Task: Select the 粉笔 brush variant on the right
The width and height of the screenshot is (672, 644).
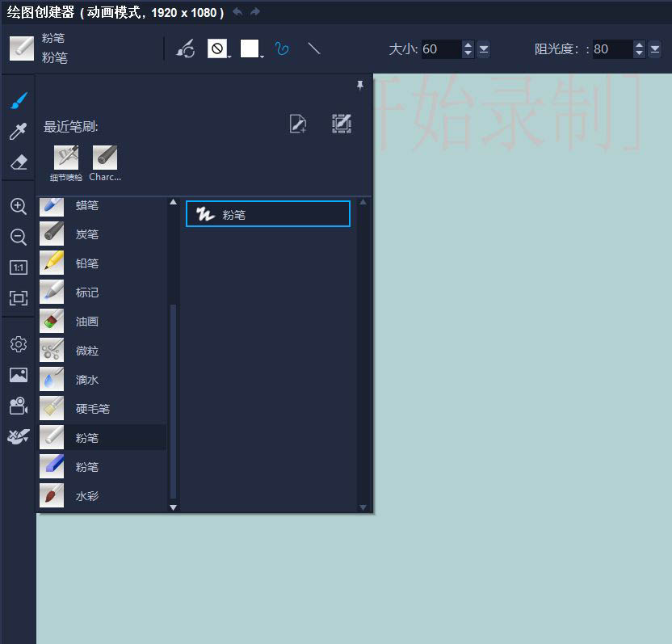Action: [267, 213]
